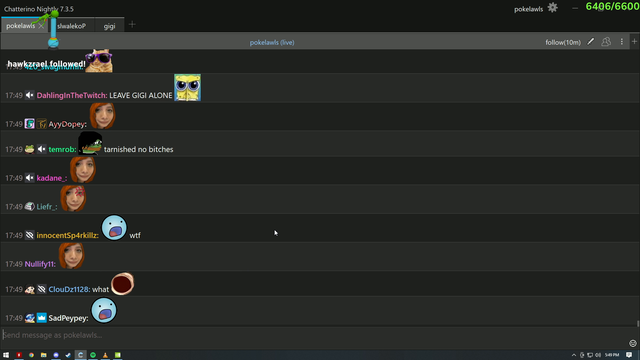Close the pokelawls tab
This screenshot has height=360, width=640.
pyautogui.click(x=41, y=26)
